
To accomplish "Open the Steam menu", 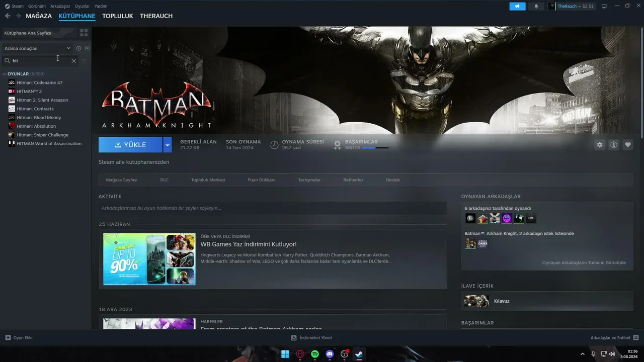I will pos(18,6).
